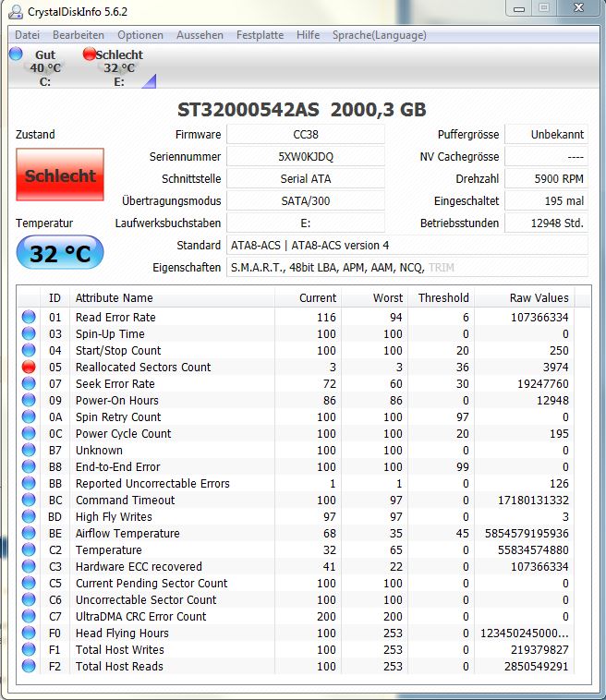This screenshot has height=700, width=606.
Task: Click the Worst column header
Action: point(374,297)
